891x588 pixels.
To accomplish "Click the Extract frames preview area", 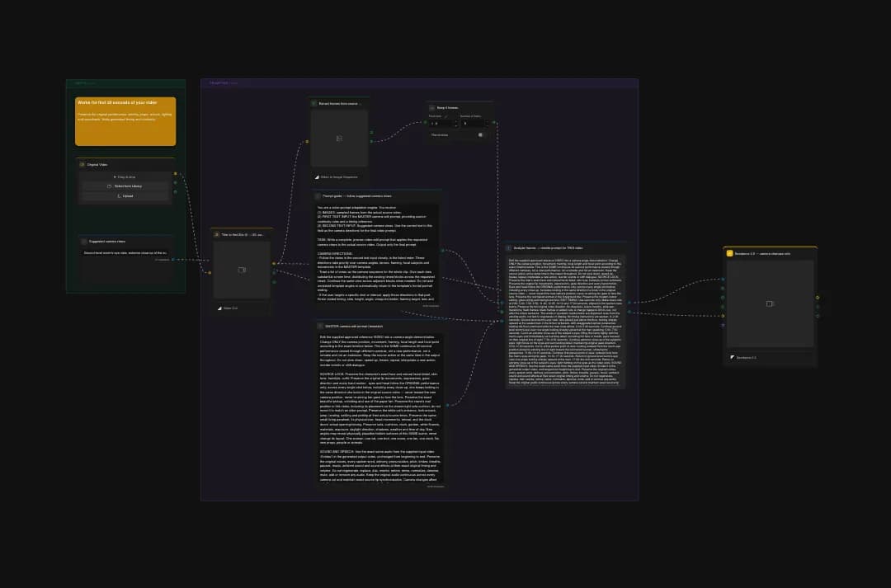I will (339, 139).
